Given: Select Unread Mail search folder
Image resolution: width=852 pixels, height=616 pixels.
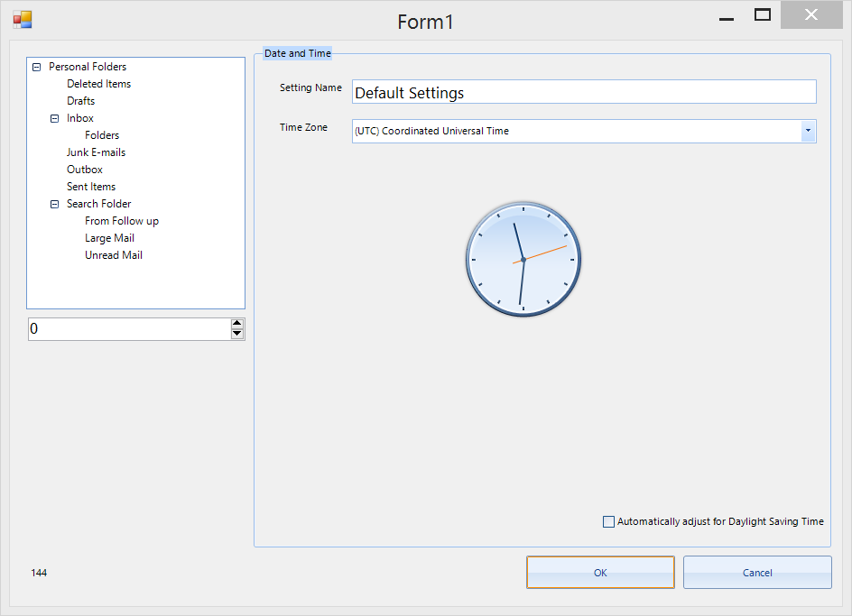Looking at the screenshot, I should point(114,255).
